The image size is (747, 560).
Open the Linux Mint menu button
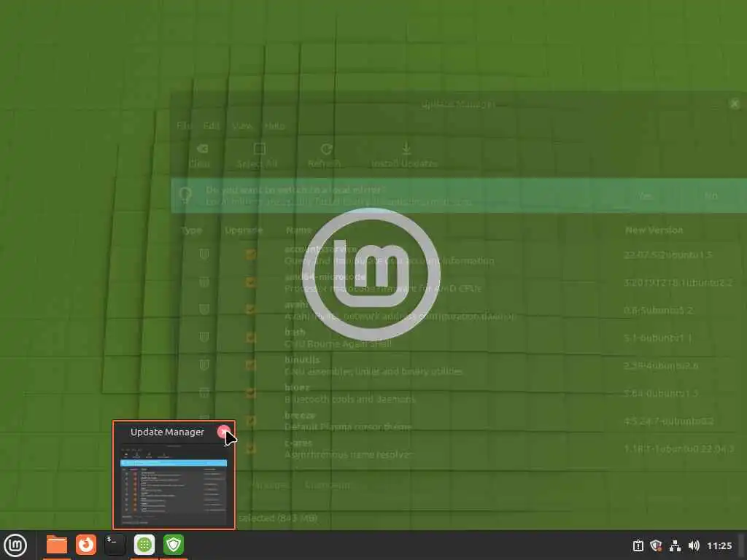coord(15,545)
